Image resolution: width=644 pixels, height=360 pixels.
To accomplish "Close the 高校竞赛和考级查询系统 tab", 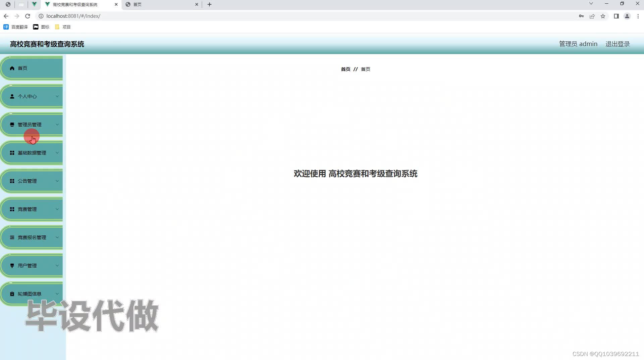I will click(116, 4).
